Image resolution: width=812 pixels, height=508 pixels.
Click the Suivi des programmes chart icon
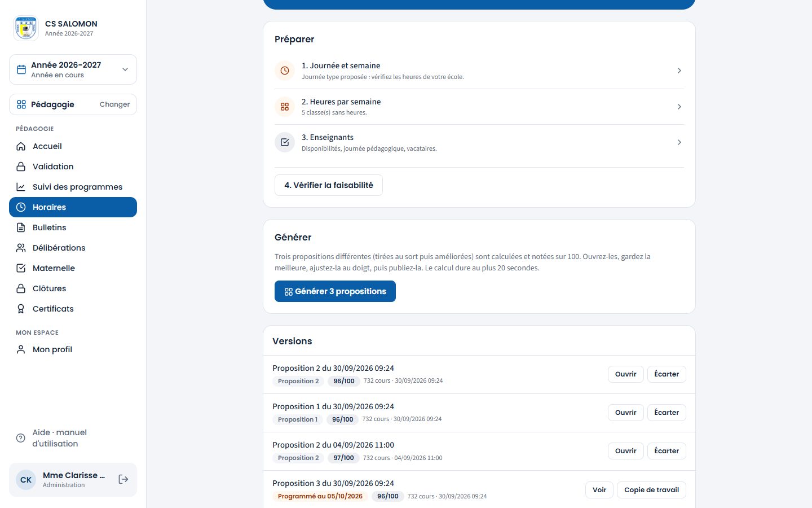21,187
